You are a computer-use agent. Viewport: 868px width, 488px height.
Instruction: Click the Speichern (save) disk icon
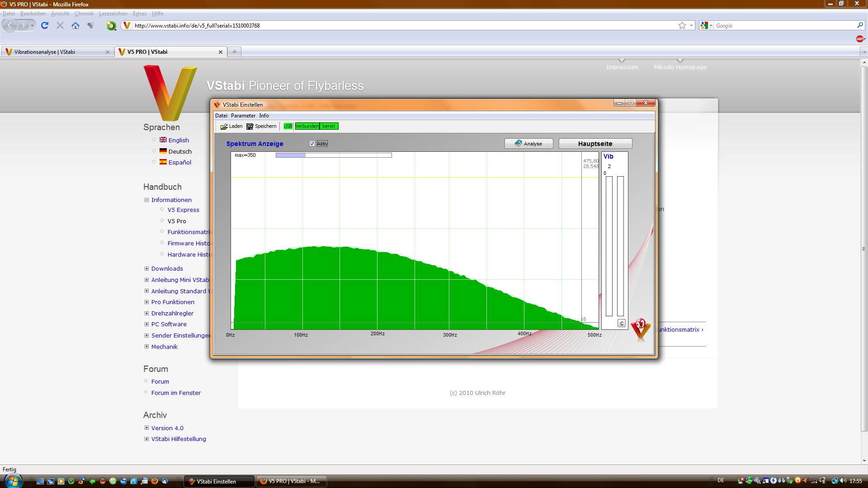250,127
